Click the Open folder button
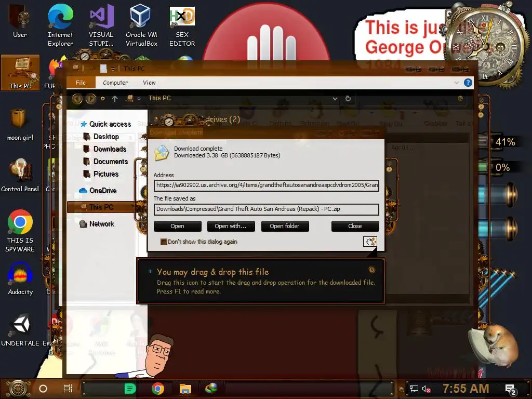 (285, 227)
